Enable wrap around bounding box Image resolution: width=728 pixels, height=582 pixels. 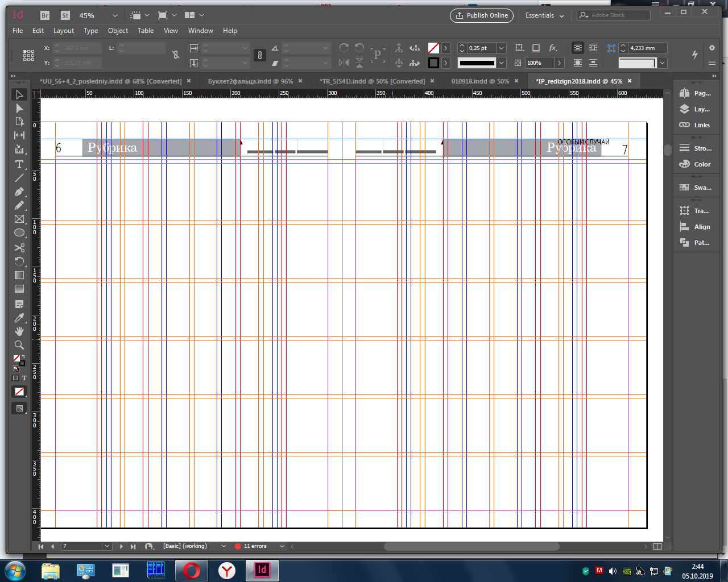pyautogui.click(x=593, y=48)
